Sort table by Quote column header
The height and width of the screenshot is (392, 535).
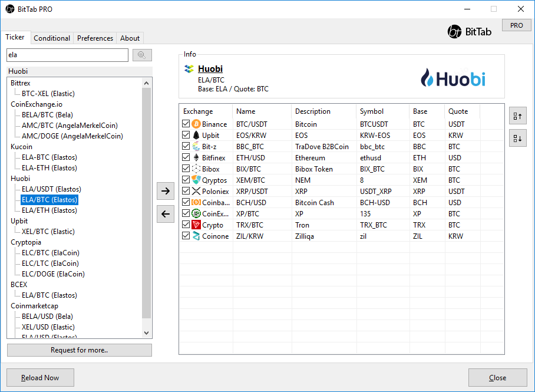(463, 111)
